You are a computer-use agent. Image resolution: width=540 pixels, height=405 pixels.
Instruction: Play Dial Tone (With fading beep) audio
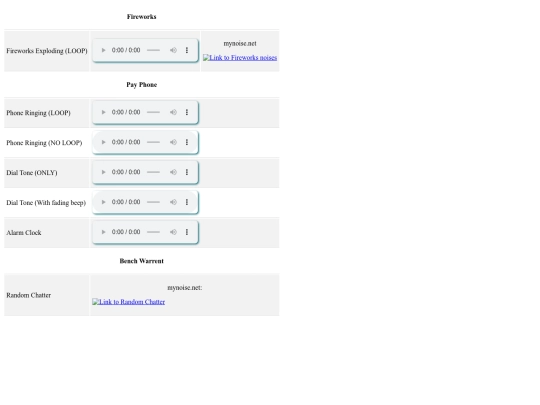pos(103,202)
